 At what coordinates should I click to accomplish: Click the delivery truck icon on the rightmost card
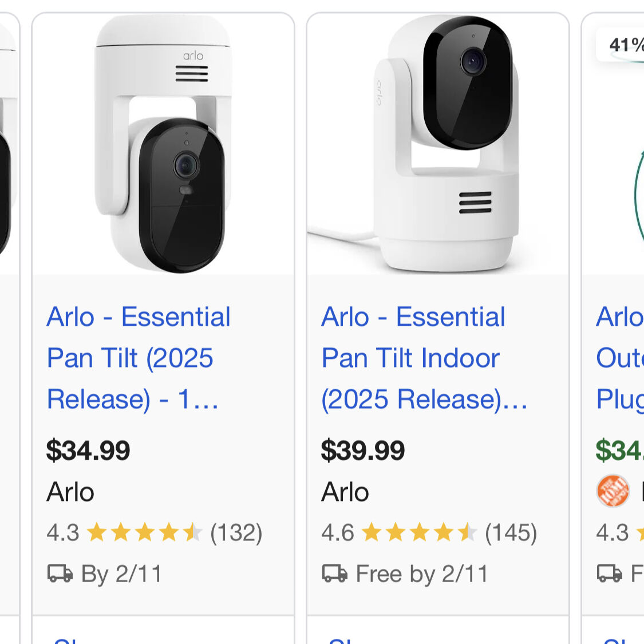click(609, 573)
